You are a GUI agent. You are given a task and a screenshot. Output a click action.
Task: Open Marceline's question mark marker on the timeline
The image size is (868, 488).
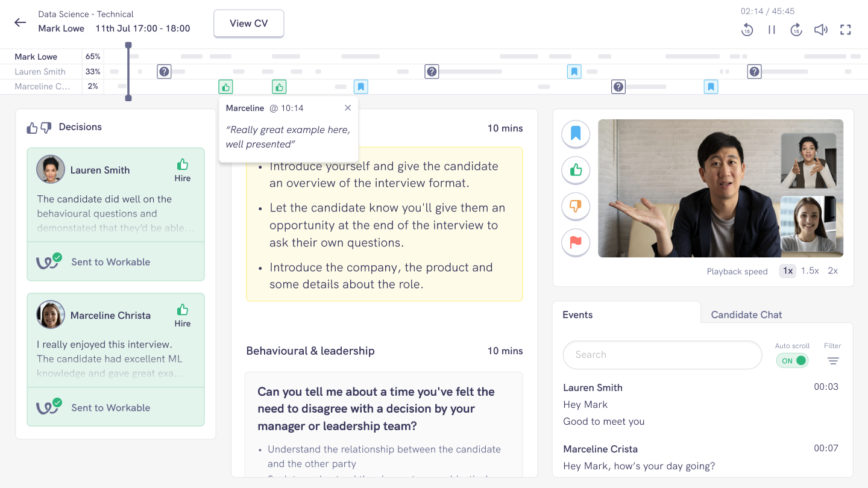(618, 87)
